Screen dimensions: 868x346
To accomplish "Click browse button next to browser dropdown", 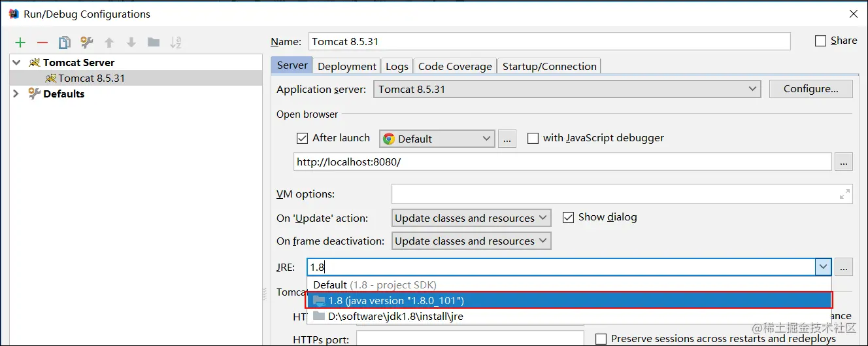I will click(507, 139).
